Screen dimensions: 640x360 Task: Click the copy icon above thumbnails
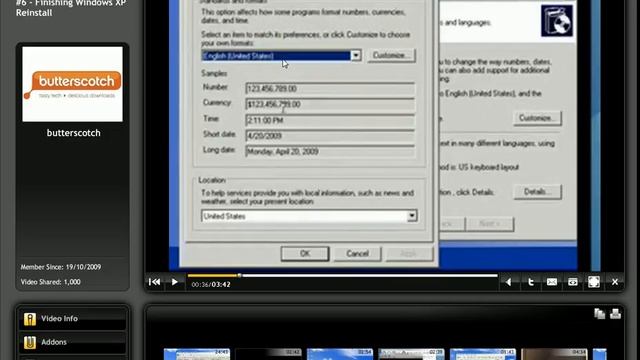(599, 313)
